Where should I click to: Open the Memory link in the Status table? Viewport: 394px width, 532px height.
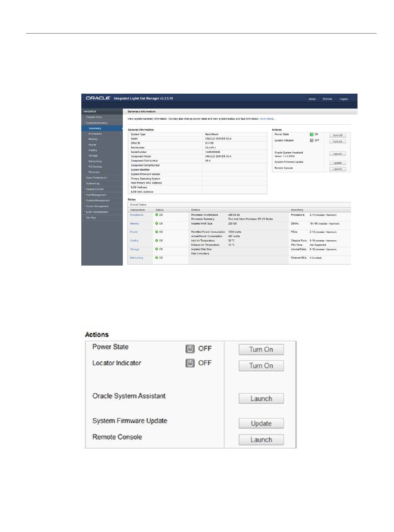coord(135,223)
